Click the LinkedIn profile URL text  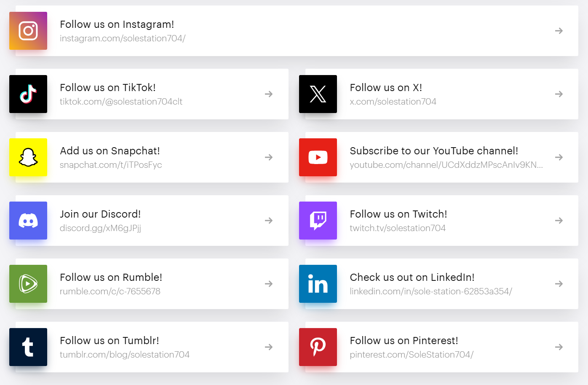pyautogui.click(x=431, y=291)
